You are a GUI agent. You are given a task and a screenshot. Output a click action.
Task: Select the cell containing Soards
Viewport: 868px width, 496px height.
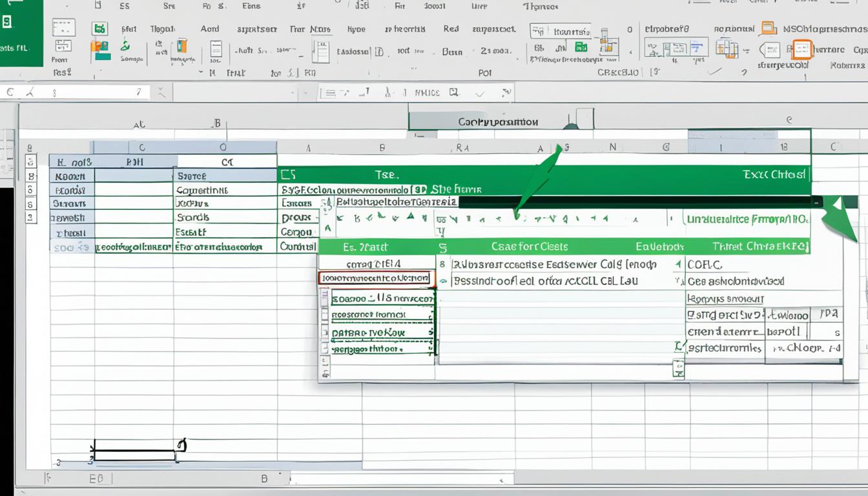225,218
